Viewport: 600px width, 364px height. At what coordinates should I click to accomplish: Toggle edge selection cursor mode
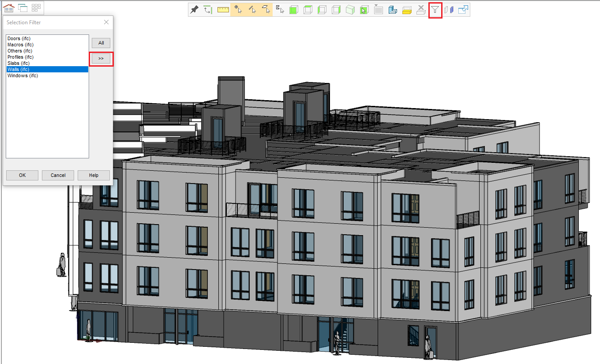click(252, 10)
